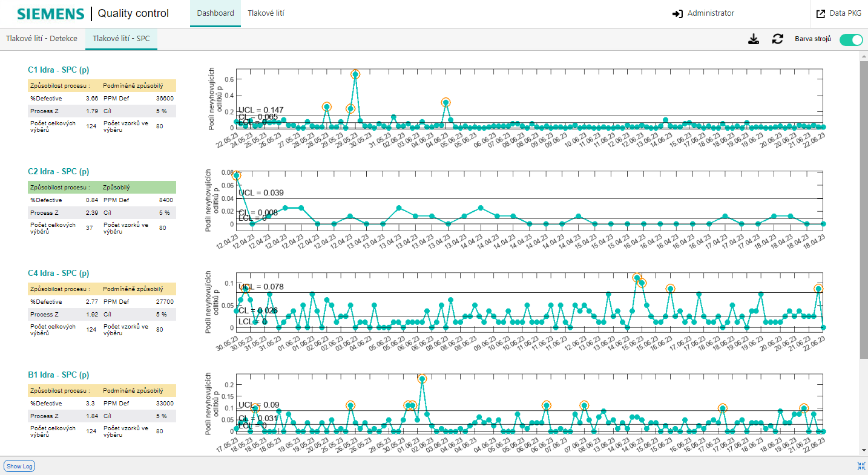
Task: Click the vertical scrollbar on the right
Action: (863, 182)
